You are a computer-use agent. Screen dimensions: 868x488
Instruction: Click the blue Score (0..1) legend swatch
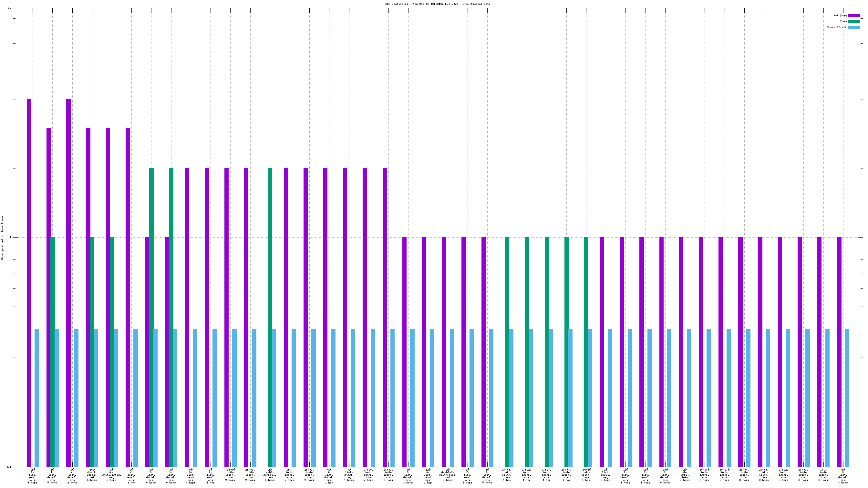[853, 27]
